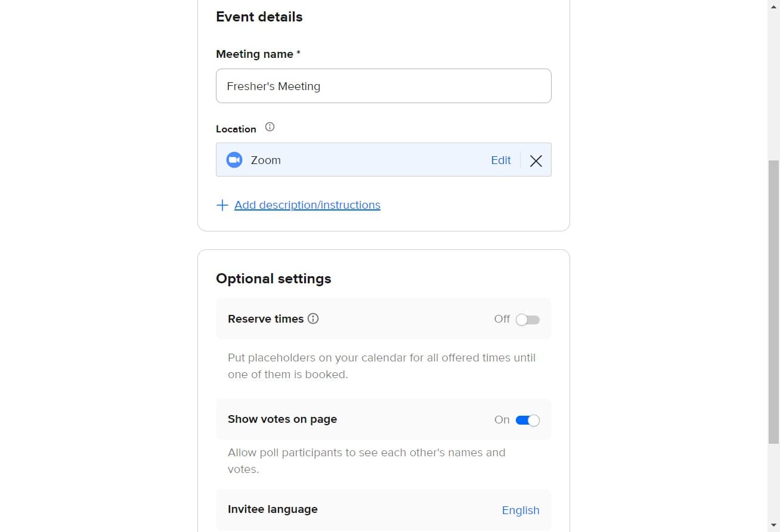The height and width of the screenshot is (532, 780).
Task: Click the plus icon beside Add description/instructions
Action: 222,205
